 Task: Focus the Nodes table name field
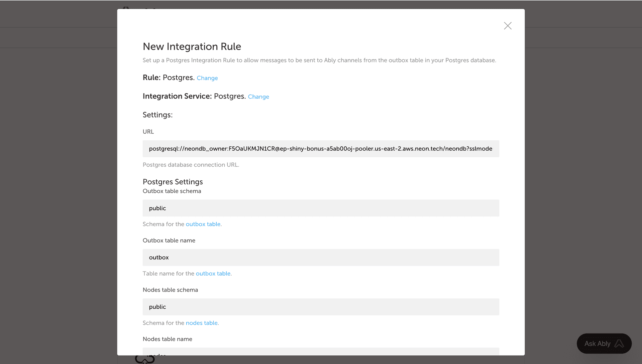(x=321, y=351)
